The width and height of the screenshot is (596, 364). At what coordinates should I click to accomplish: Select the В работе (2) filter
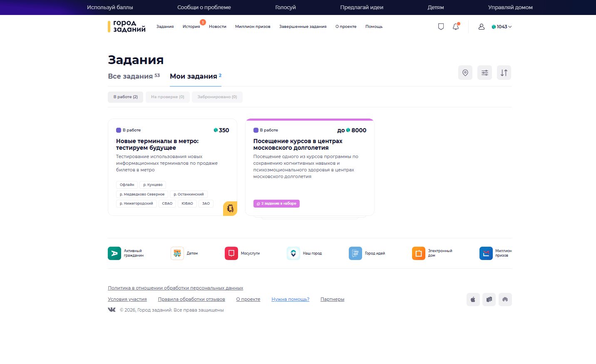tap(126, 97)
